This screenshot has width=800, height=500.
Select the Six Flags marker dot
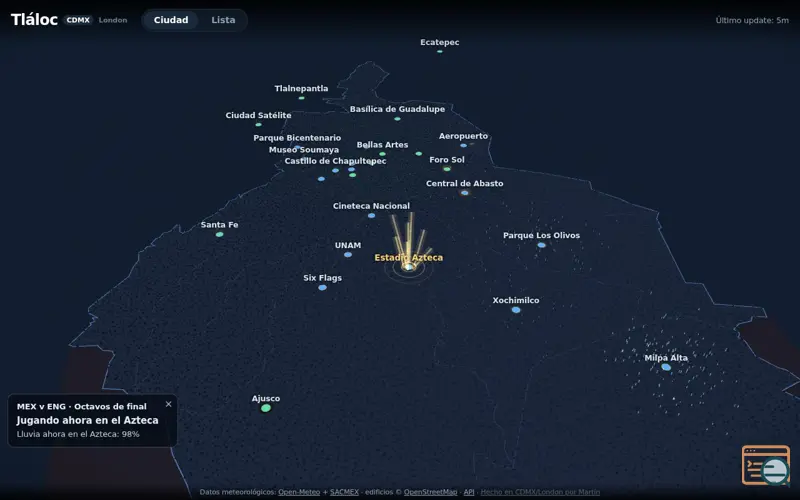(322, 288)
